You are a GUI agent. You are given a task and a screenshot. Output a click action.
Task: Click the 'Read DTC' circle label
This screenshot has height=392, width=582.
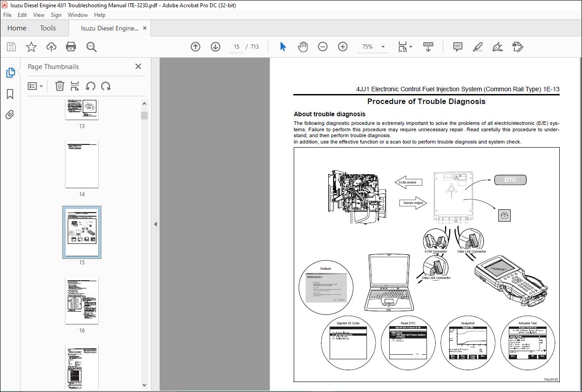point(408,323)
